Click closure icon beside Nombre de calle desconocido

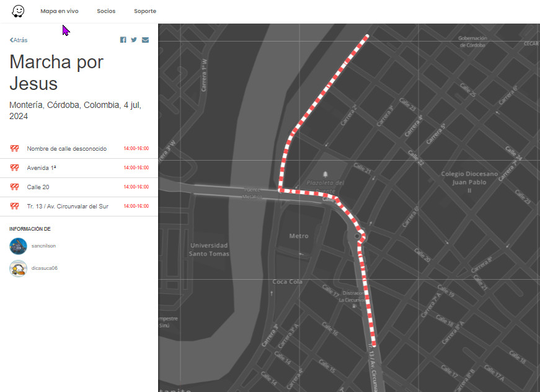14,148
